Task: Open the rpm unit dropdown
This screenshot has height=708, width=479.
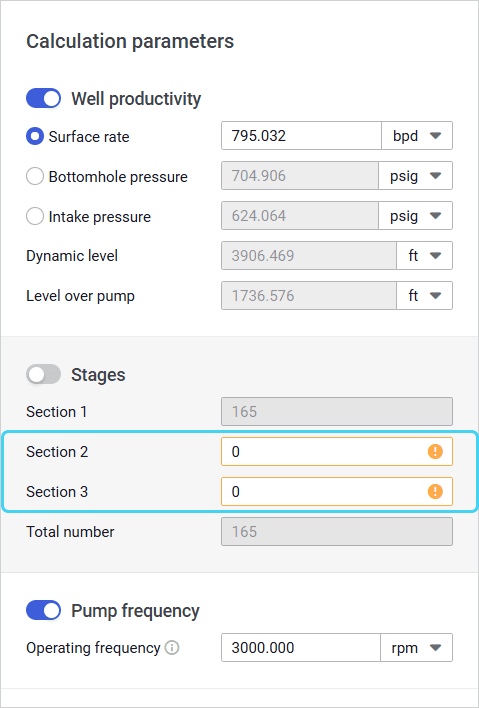Action: [x=416, y=648]
